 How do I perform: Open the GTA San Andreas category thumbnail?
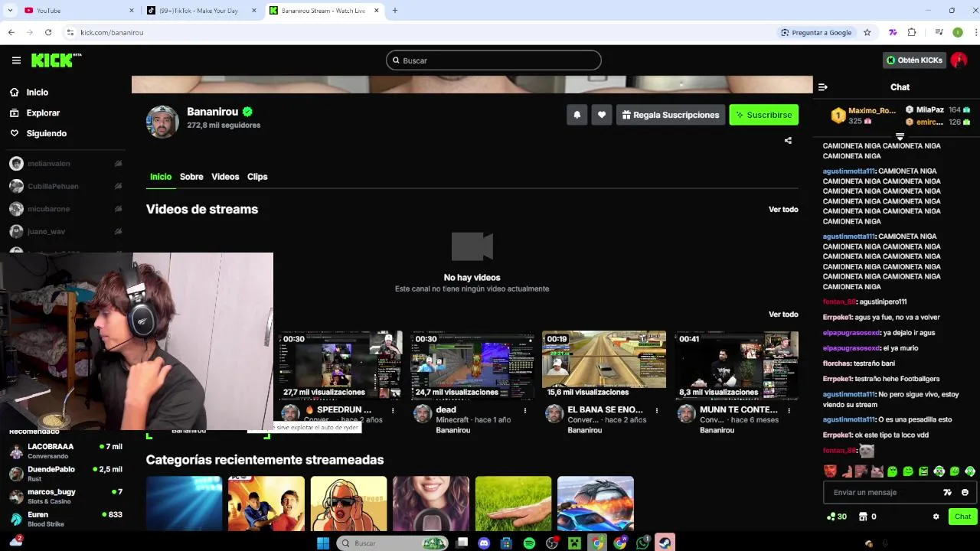[x=348, y=503]
